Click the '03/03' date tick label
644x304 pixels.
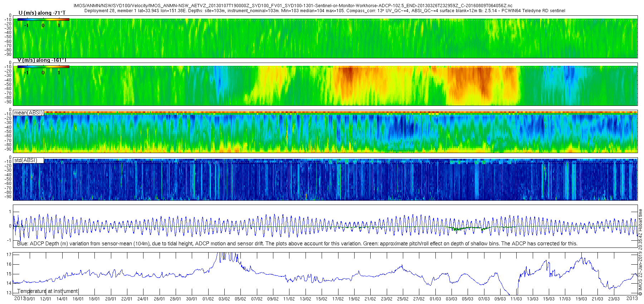451,299
